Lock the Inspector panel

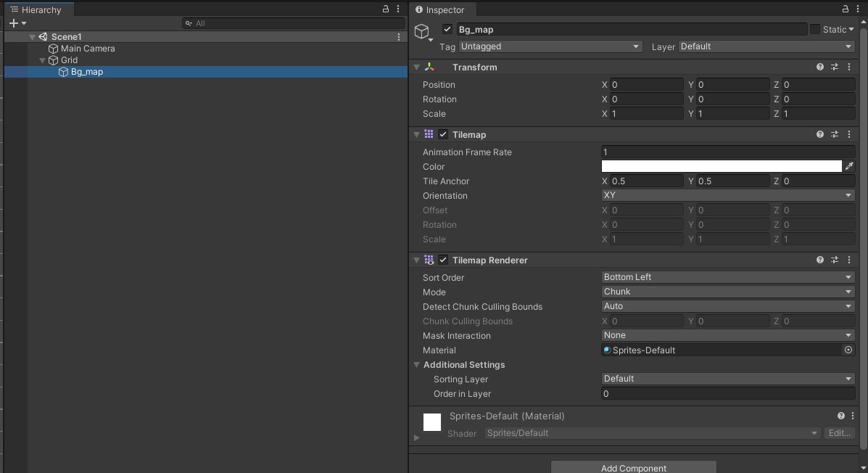coord(846,9)
